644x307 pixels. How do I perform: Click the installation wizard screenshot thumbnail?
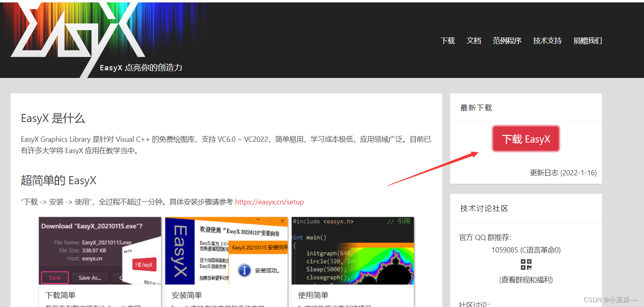tap(226, 251)
